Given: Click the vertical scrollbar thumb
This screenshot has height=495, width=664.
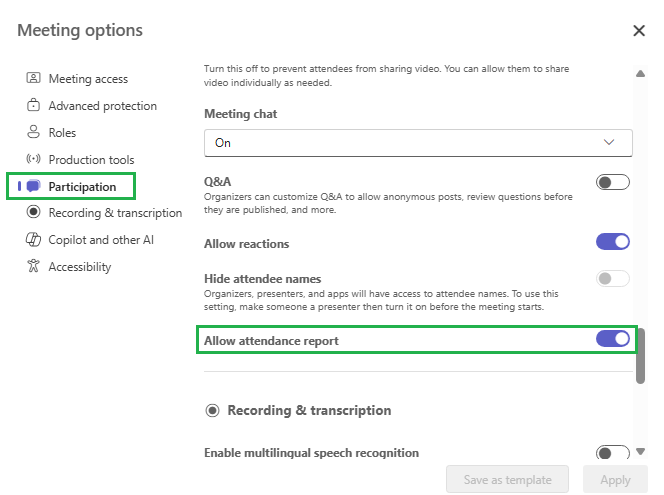Looking at the screenshot, I should coord(641,356).
